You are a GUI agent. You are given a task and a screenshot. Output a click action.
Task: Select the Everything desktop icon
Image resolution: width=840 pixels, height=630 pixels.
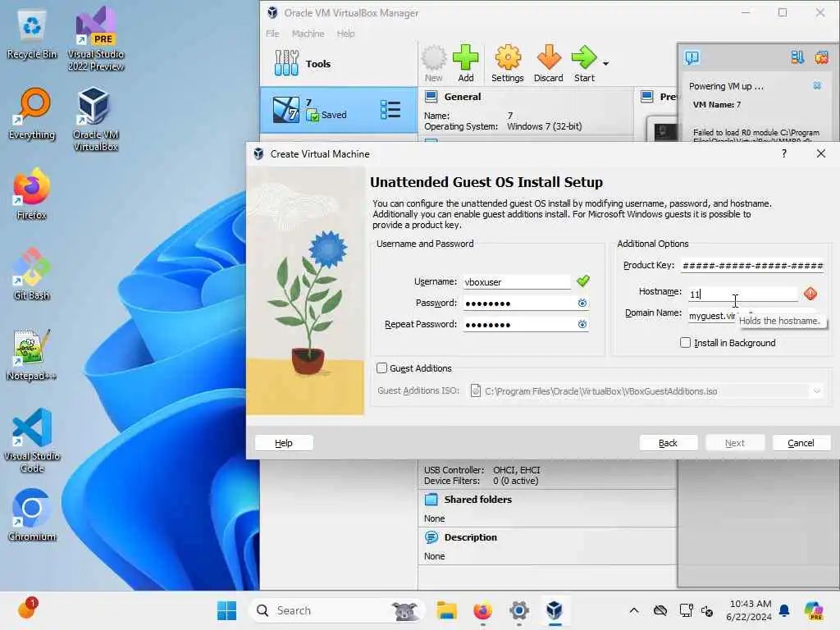pyautogui.click(x=32, y=115)
